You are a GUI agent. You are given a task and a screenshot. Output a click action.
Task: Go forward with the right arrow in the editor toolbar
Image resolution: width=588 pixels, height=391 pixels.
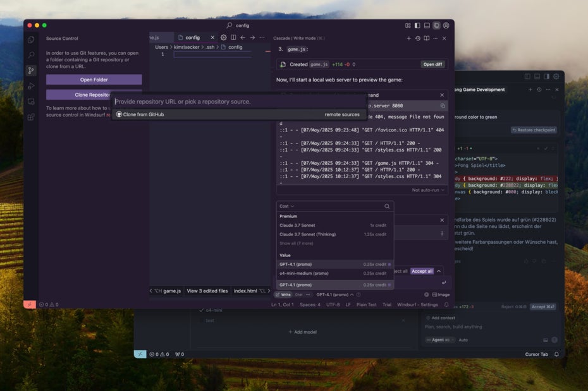(x=252, y=37)
